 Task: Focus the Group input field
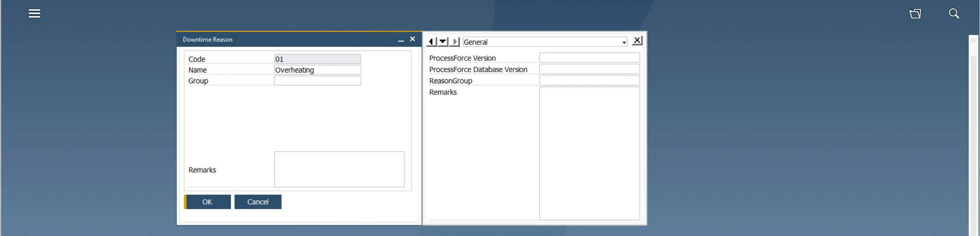point(317,81)
